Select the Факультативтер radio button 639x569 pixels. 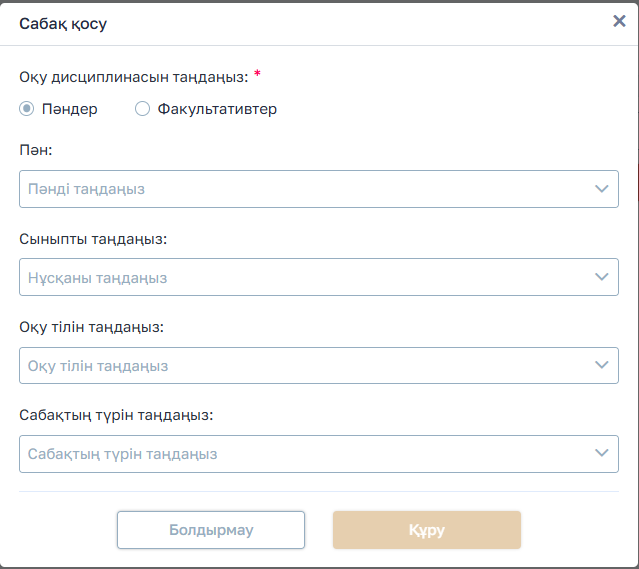coord(142,109)
